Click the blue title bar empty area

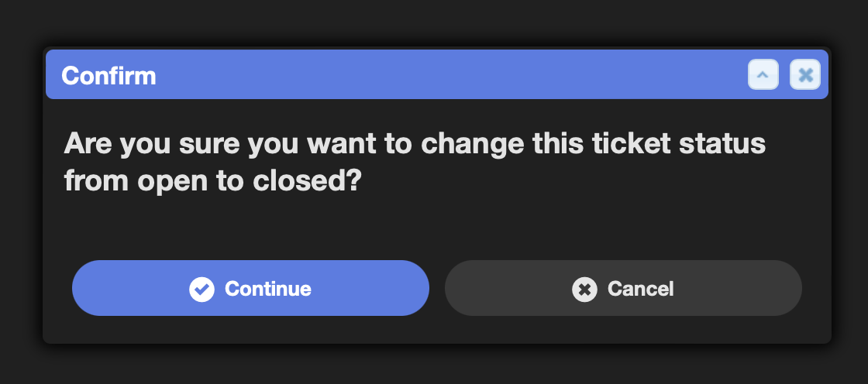pos(443,74)
